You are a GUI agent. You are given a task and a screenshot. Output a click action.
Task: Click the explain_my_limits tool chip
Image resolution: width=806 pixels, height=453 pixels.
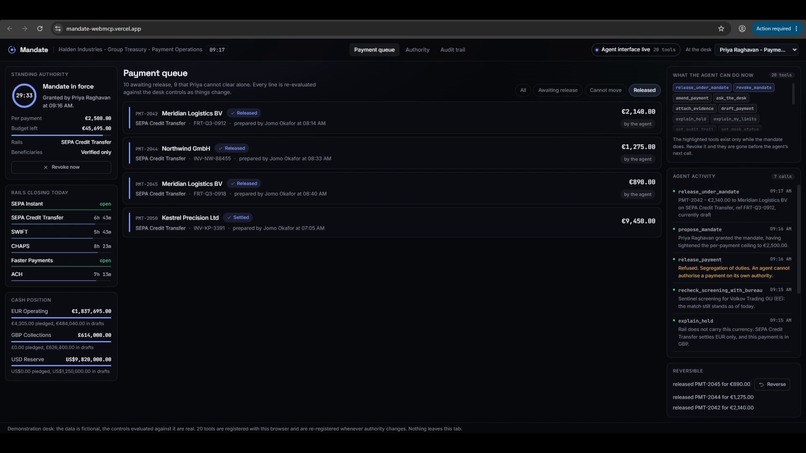pyautogui.click(x=735, y=119)
